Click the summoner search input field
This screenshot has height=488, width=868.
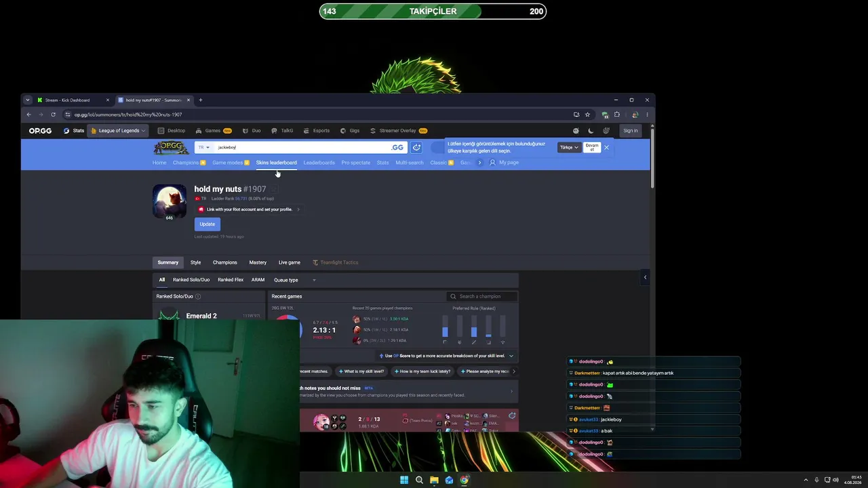point(302,147)
